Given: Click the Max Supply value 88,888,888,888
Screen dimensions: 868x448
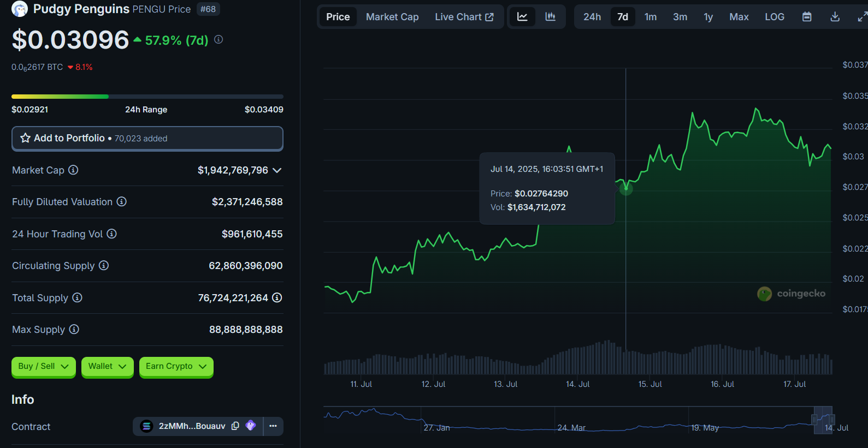Looking at the screenshot, I should [x=246, y=330].
